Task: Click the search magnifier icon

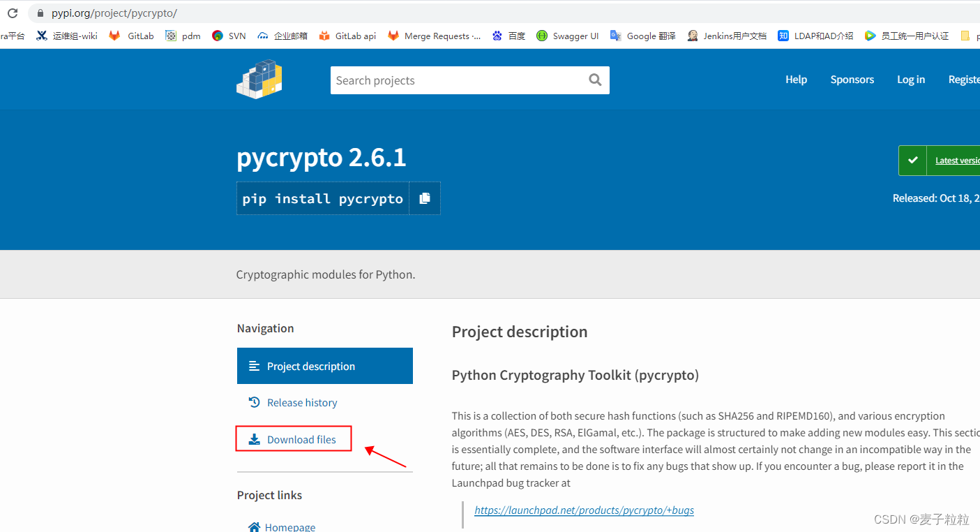Action: (x=594, y=80)
